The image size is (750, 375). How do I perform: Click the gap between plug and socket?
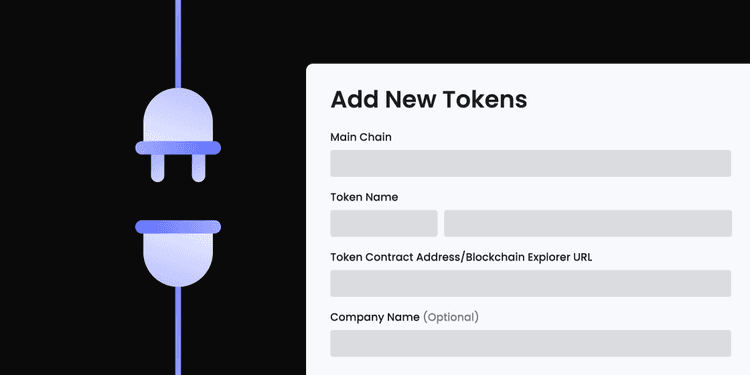tap(178, 201)
